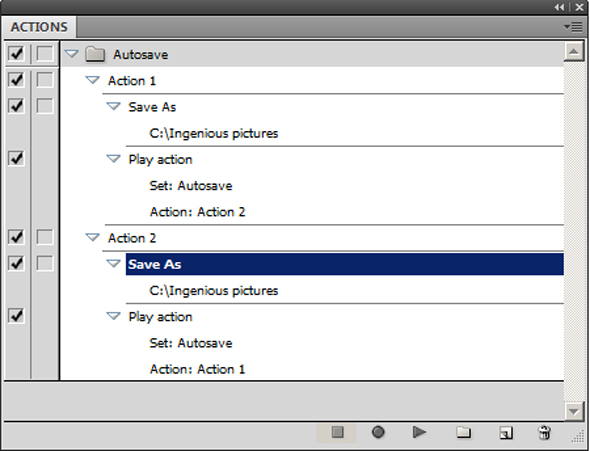
Task: Collapse panel to icons double-arrow
Action: click(559, 7)
